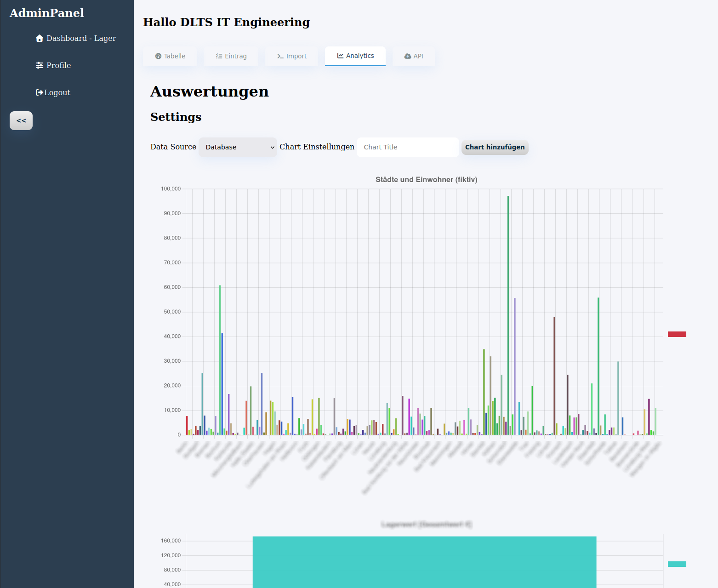Click the sign-out arrow icon beside Logout
Viewport: 718px width, 588px height.
point(40,92)
